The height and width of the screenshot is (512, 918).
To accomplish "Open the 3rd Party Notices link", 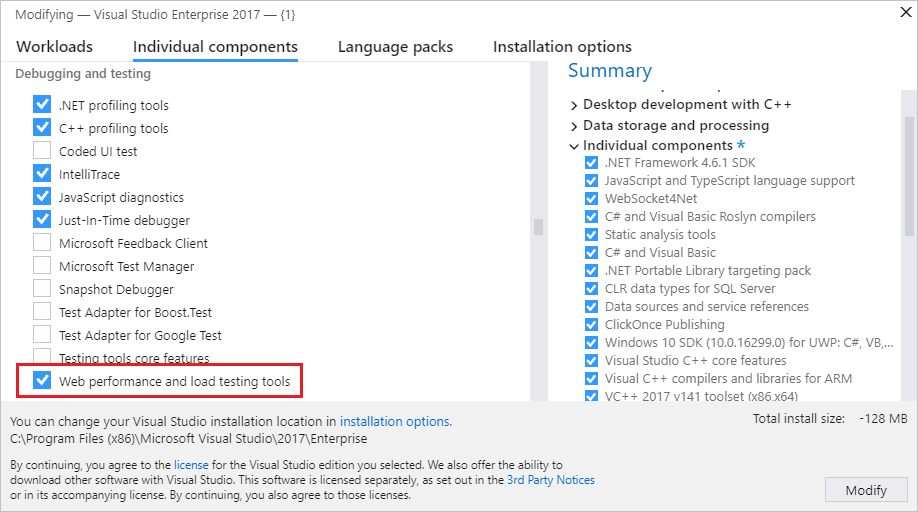I will [550, 480].
